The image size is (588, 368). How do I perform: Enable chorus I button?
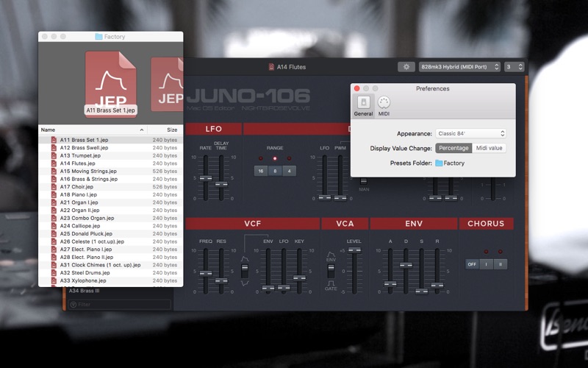tap(487, 264)
